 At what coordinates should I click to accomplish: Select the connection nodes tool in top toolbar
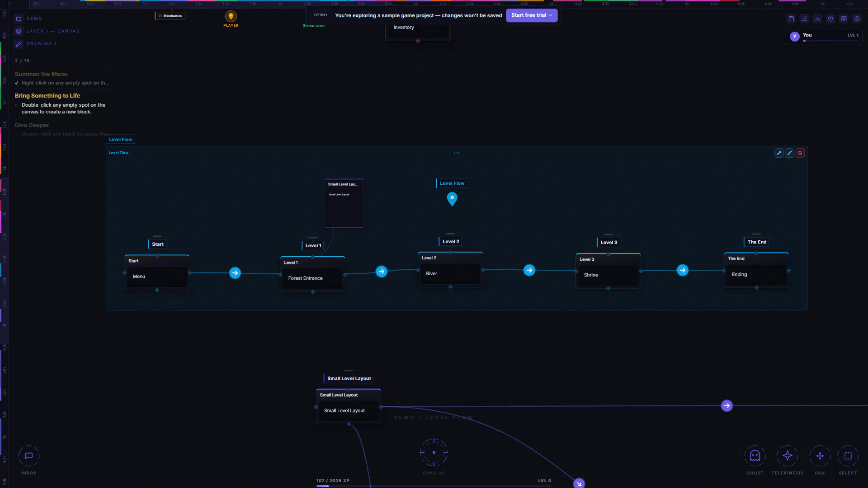click(x=817, y=19)
